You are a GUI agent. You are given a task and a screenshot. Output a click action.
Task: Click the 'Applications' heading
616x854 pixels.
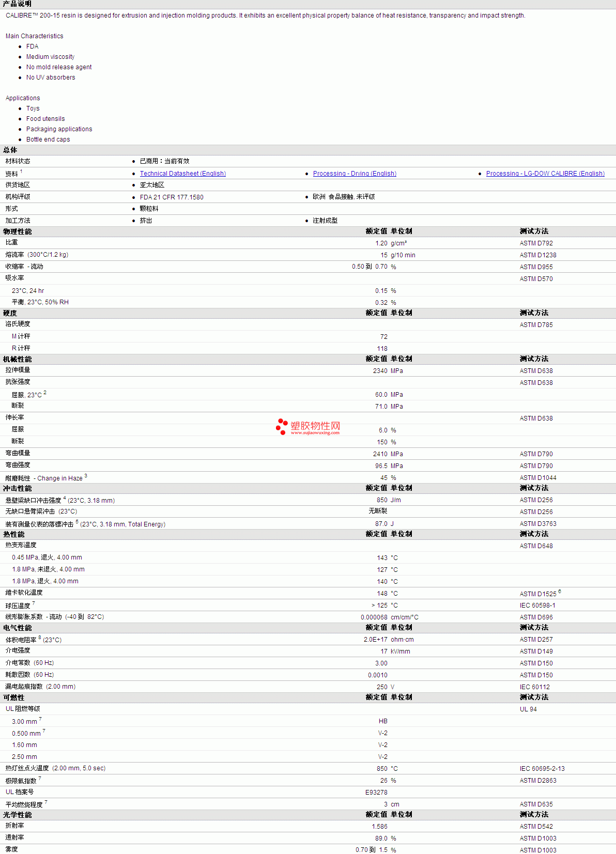tap(23, 98)
